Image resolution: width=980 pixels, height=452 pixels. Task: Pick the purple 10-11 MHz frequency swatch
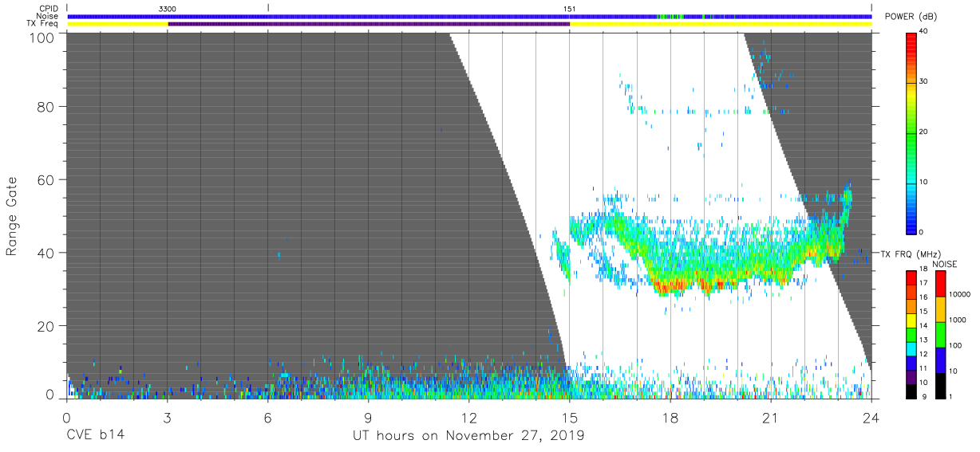[x=911, y=376]
